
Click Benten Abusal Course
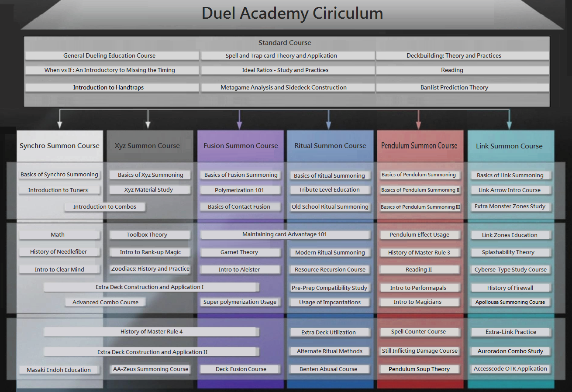[330, 369]
